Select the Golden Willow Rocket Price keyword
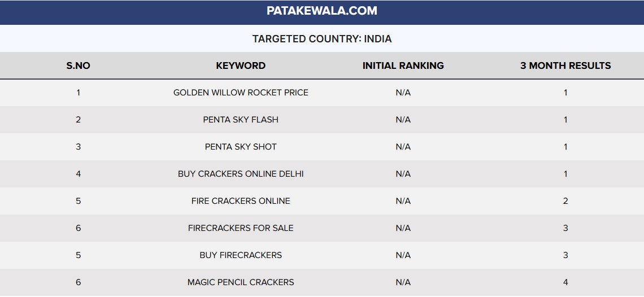 click(241, 93)
